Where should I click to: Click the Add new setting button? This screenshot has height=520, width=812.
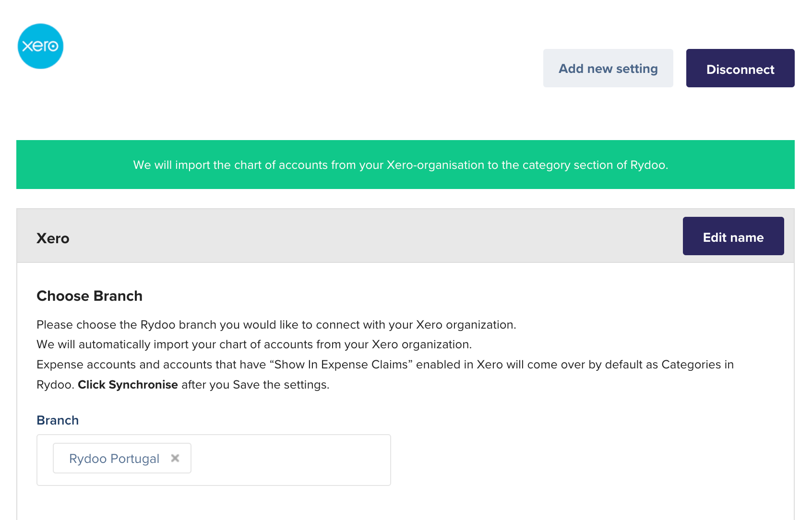[x=608, y=68]
